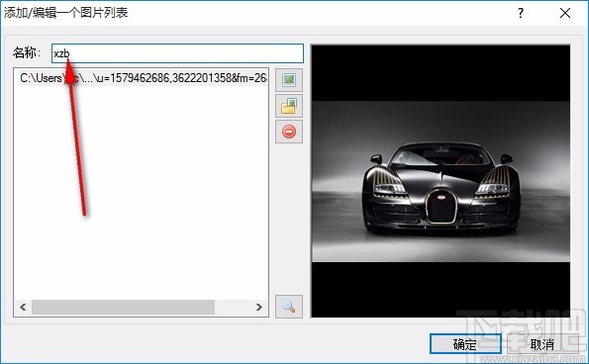Click the 名称 input field containing xzb
The height and width of the screenshot is (364, 589).
click(x=177, y=53)
